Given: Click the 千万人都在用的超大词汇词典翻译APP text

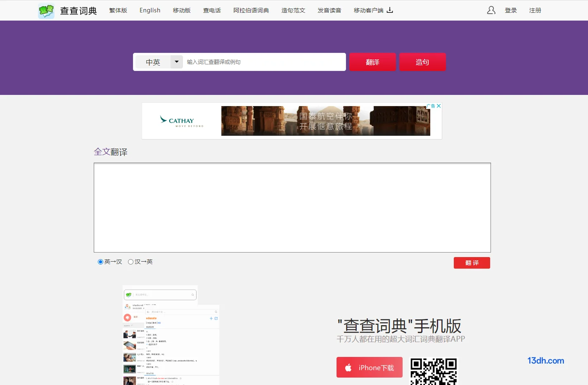Looking at the screenshot, I should (x=401, y=339).
